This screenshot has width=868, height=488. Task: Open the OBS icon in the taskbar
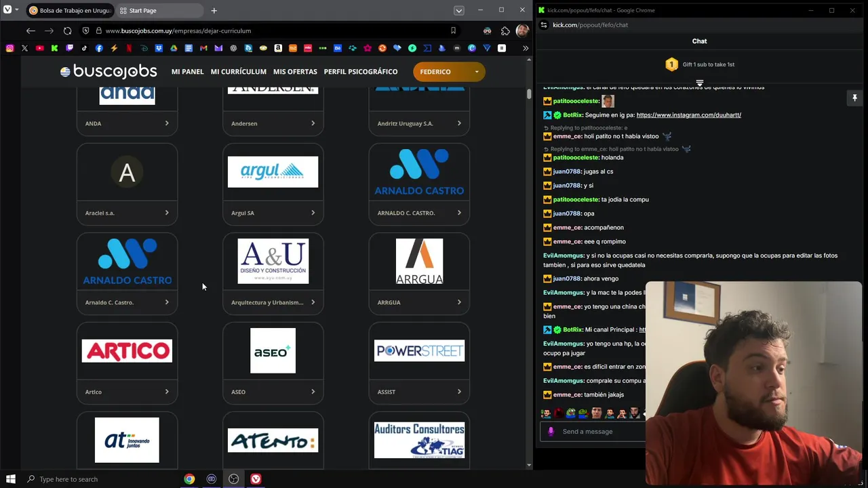233,479
